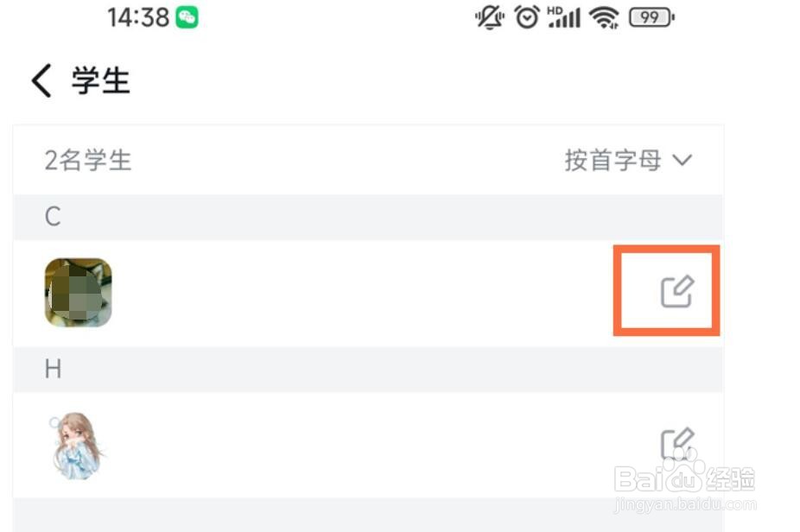
Task: Tap the 14:38 clock in status bar
Action: [138, 17]
